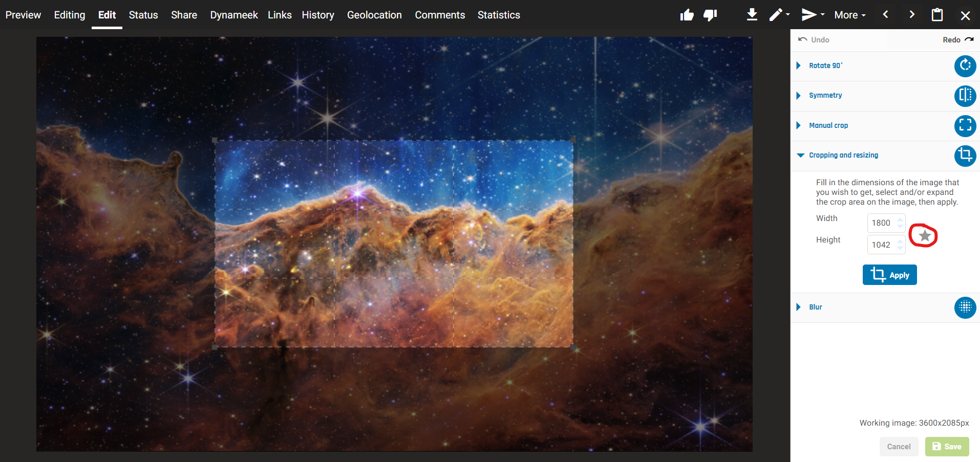Open the pencil edit dropdown
This screenshot has height=462, width=980.
point(779,15)
